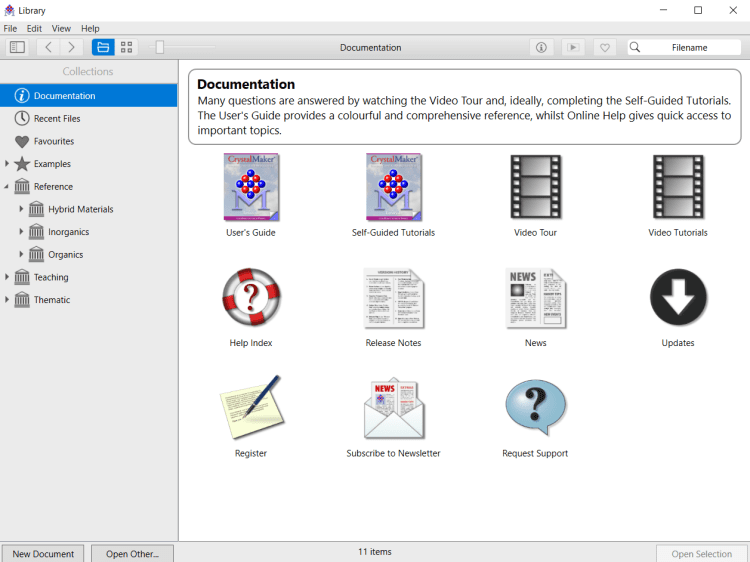The image size is (750, 562).
Task: Select Recent Files in sidebar
Action: (89, 119)
